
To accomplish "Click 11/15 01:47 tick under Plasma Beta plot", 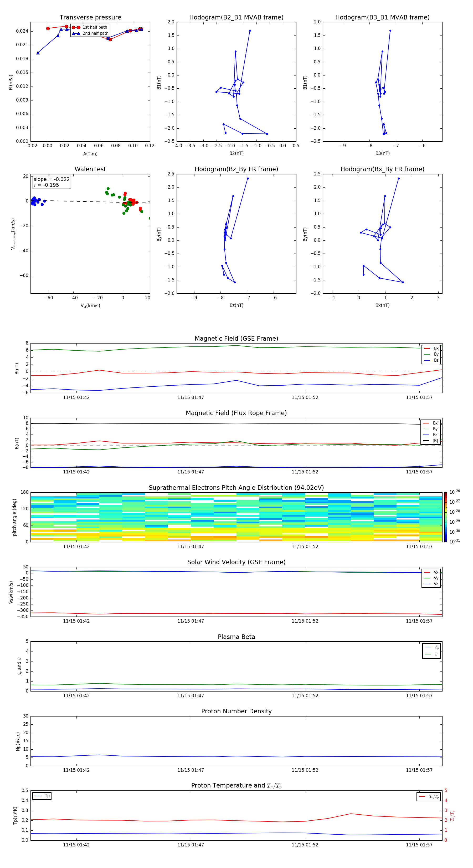I will [191, 696].
